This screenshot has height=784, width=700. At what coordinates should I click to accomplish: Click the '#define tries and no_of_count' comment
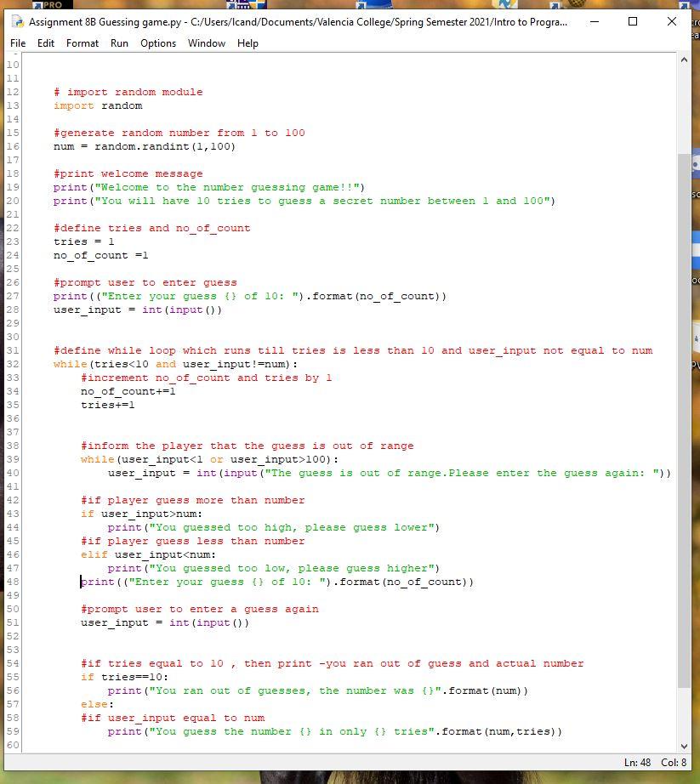[152, 228]
